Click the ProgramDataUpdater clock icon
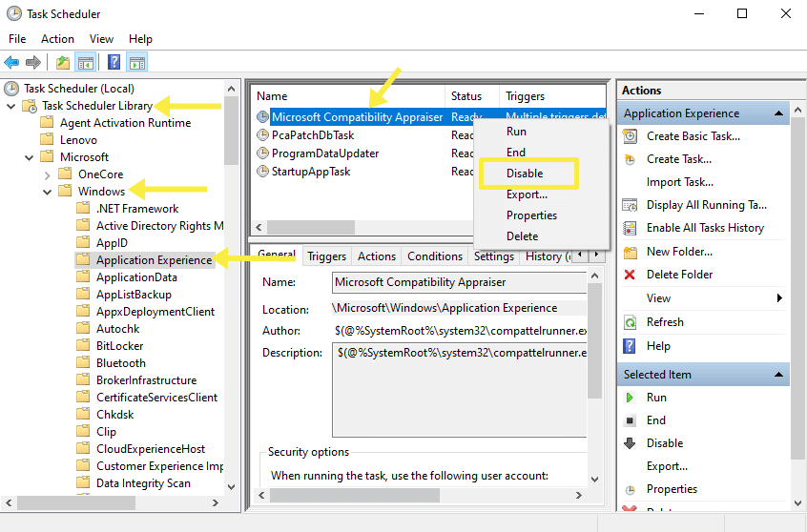 [x=263, y=153]
